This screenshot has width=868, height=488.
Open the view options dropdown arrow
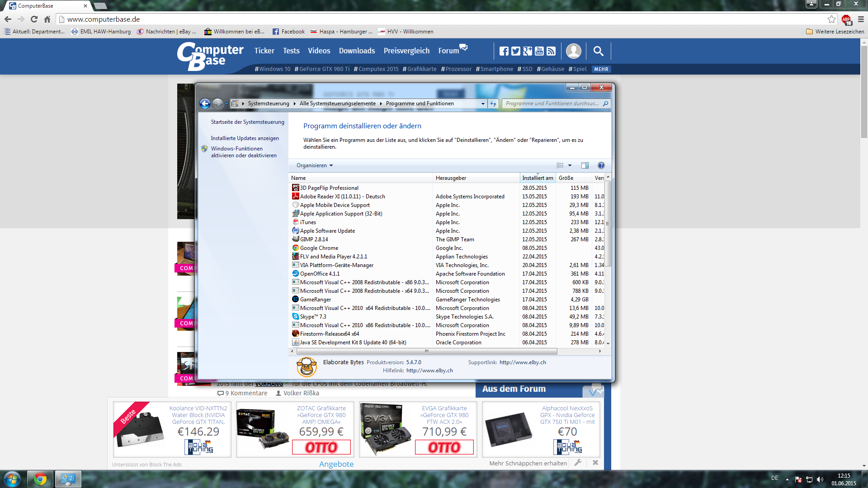point(570,165)
